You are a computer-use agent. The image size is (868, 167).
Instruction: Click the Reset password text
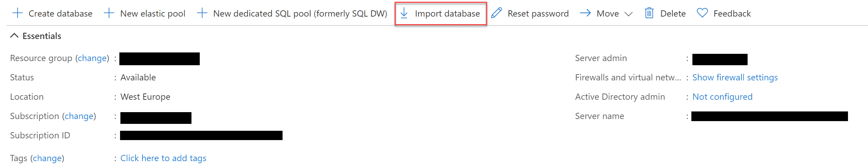coord(538,13)
